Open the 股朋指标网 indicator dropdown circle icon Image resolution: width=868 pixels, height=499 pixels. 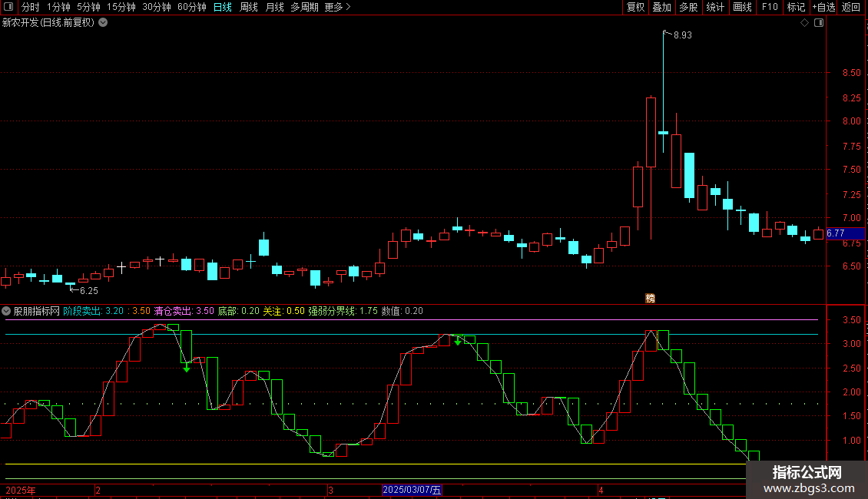click(6, 311)
